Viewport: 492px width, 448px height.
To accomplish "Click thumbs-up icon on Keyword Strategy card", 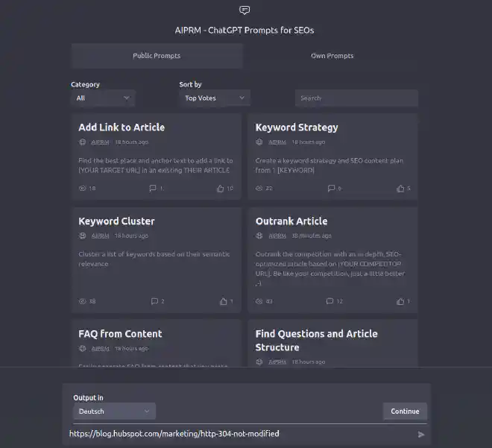I will point(400,189).
